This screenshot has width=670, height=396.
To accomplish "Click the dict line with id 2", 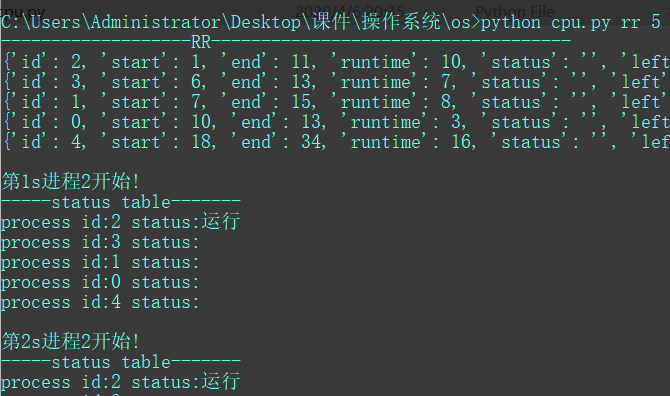I will (335, 62).
